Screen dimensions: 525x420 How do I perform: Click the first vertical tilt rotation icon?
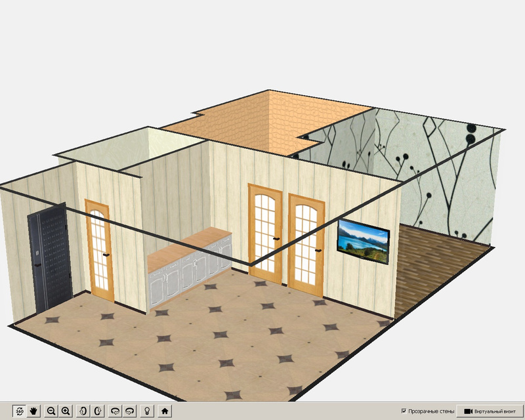[83, 411]
